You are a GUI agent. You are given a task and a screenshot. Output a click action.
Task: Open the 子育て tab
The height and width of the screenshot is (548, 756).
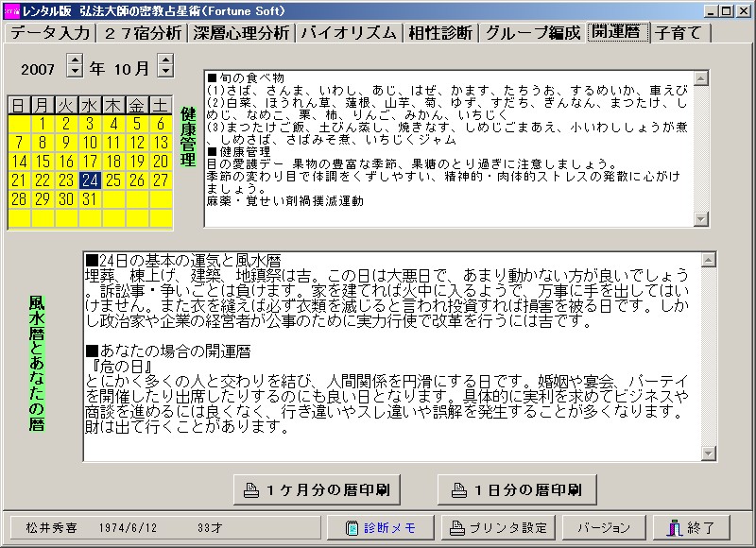(680, 33)
